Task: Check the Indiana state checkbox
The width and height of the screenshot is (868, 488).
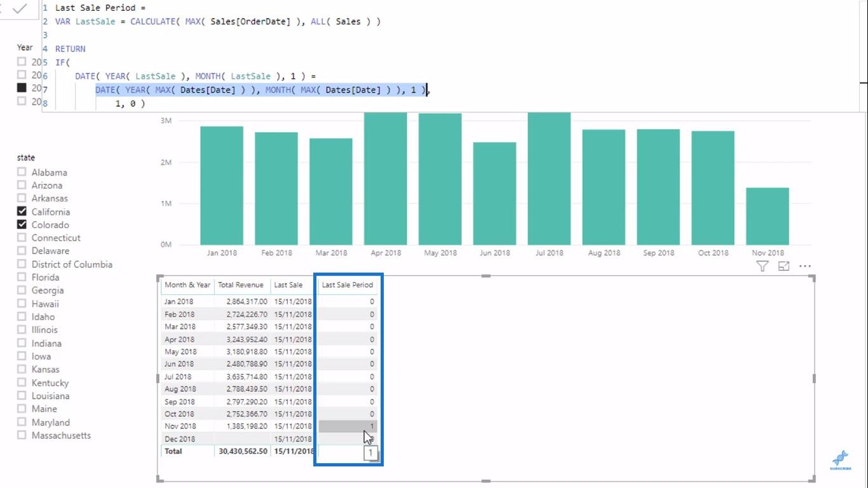Action: 22,343
